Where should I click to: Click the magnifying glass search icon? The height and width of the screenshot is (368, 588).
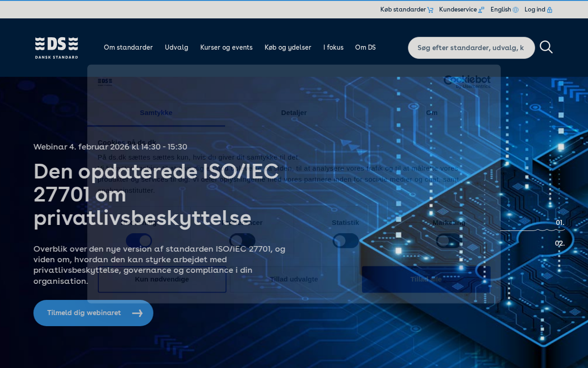pyautogui.click(x=546, y=47)
